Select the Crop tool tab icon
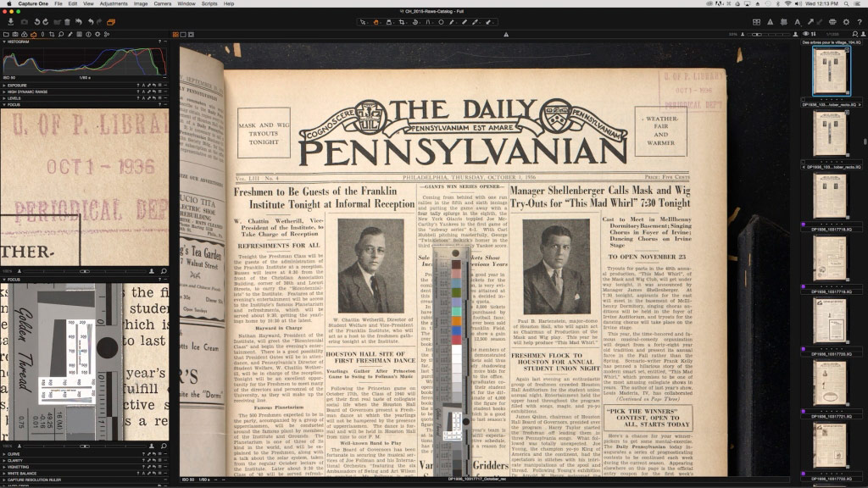 [x=52, y=34]
